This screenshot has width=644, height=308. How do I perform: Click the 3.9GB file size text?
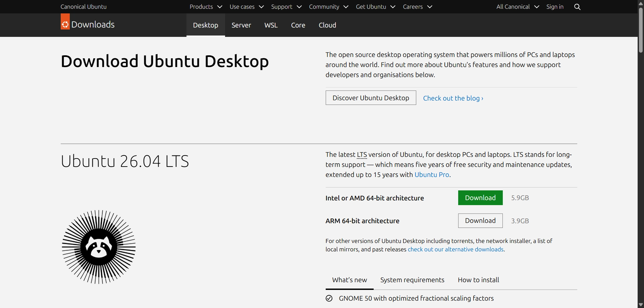[x=520, y=221]
